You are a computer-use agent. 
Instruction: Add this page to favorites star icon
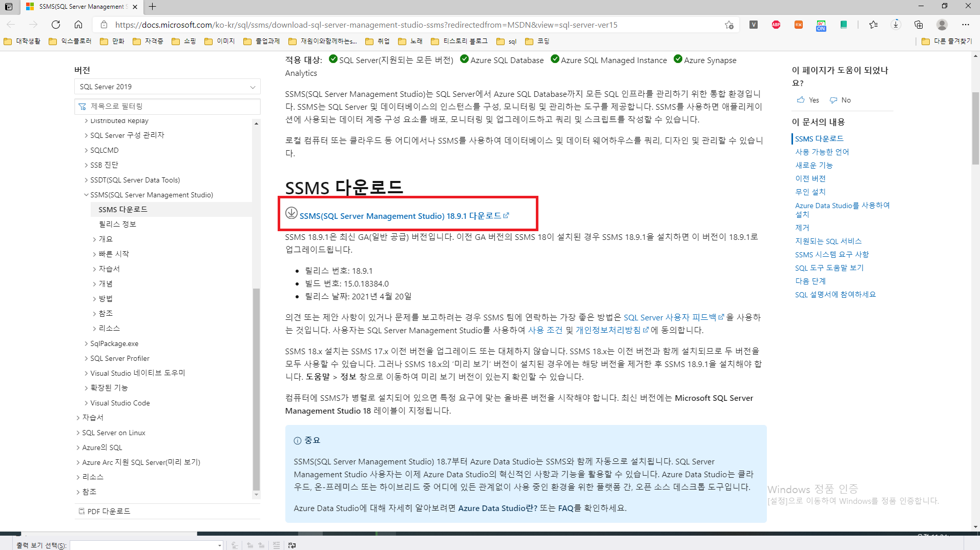coord(729,25)
